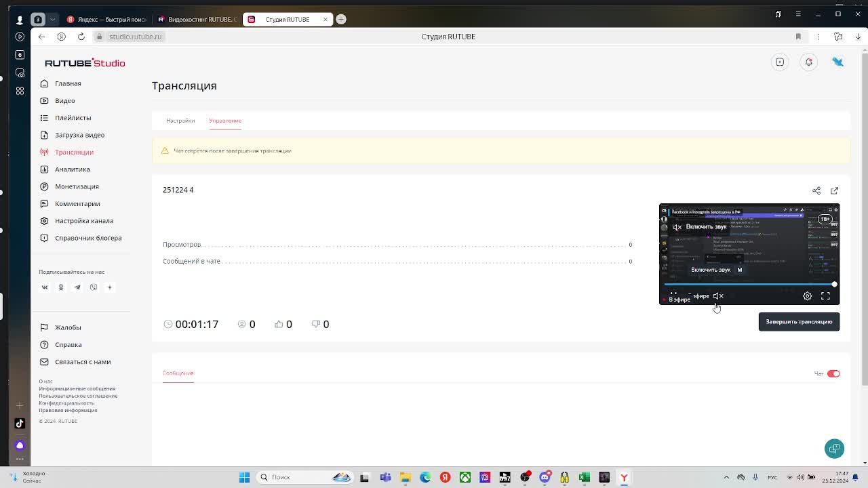Click the support chat floating button
Viewport: 868px width, 488px height.
pos(834,449)
